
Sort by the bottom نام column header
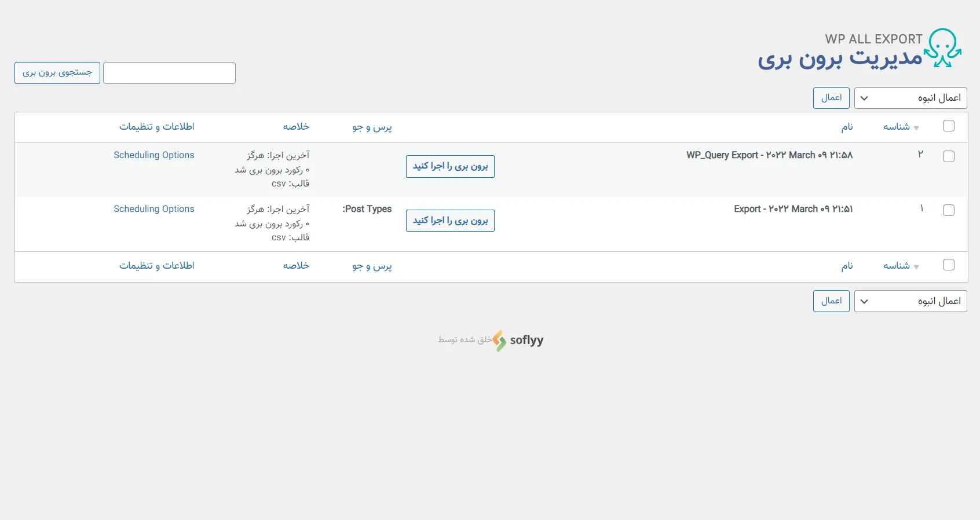tap(847, 266)
